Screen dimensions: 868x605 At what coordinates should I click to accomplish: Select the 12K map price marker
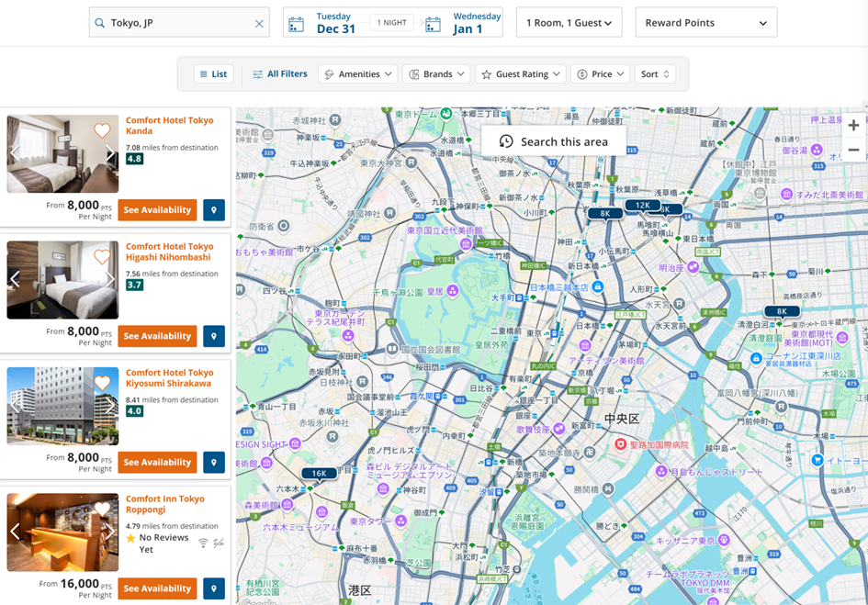[642, 206]
